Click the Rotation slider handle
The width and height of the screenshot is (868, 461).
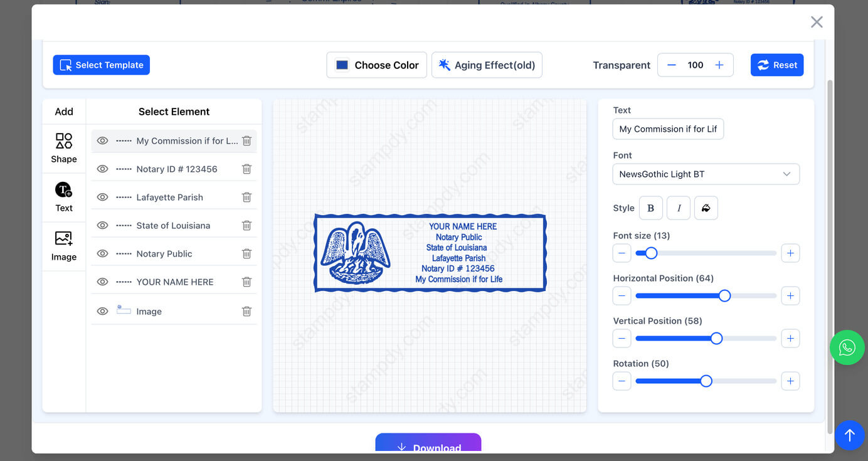point(706,381)
